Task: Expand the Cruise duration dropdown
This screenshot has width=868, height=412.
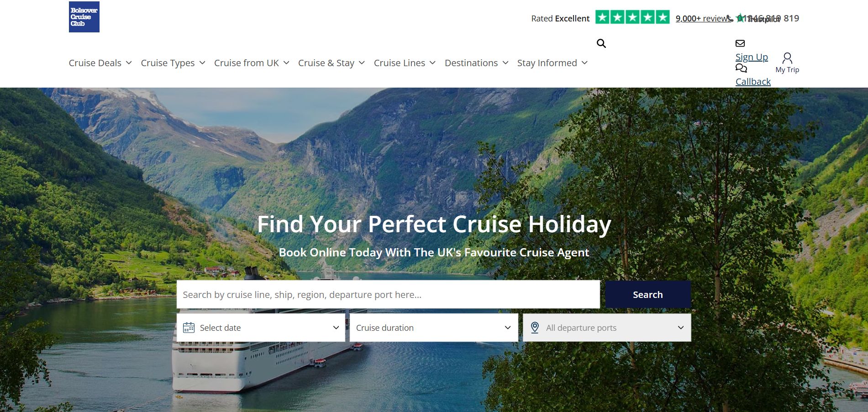Action: (x=434, y=328)
